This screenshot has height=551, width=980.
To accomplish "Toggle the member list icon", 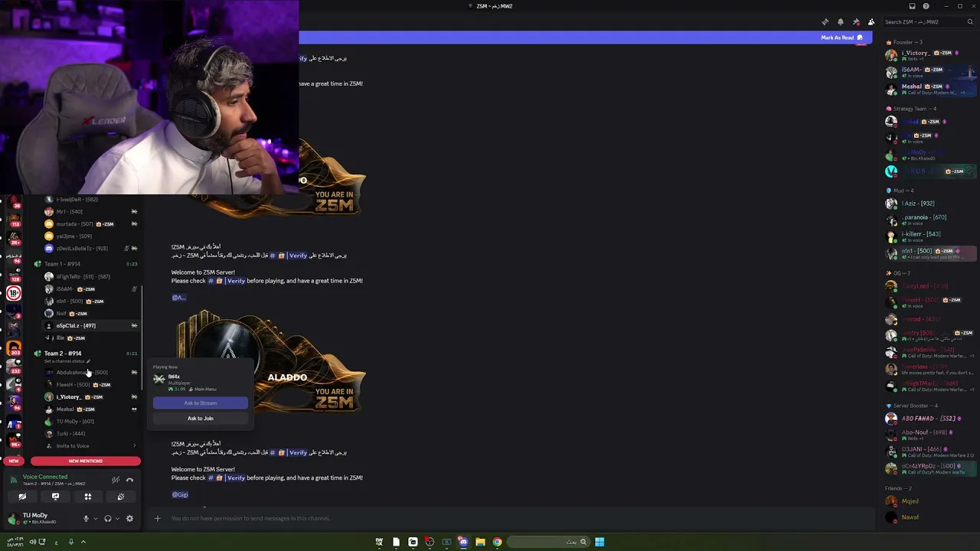I will pos(871,21).
